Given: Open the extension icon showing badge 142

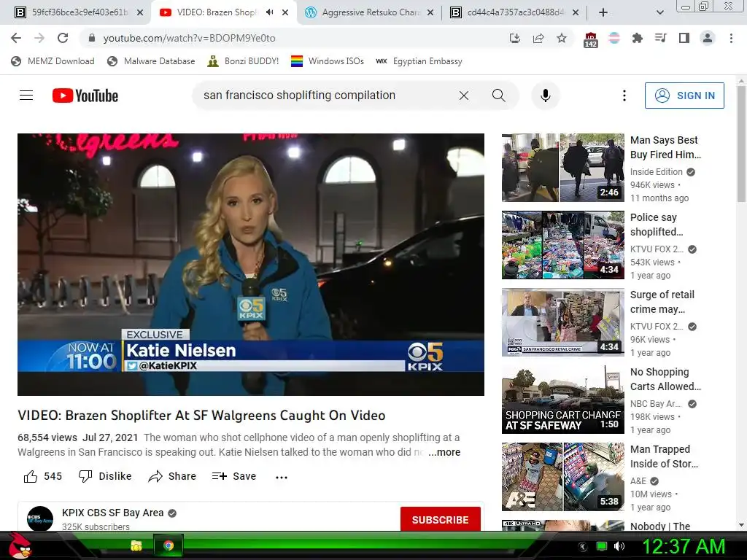Looking at the screenshot, I should 591,39.
